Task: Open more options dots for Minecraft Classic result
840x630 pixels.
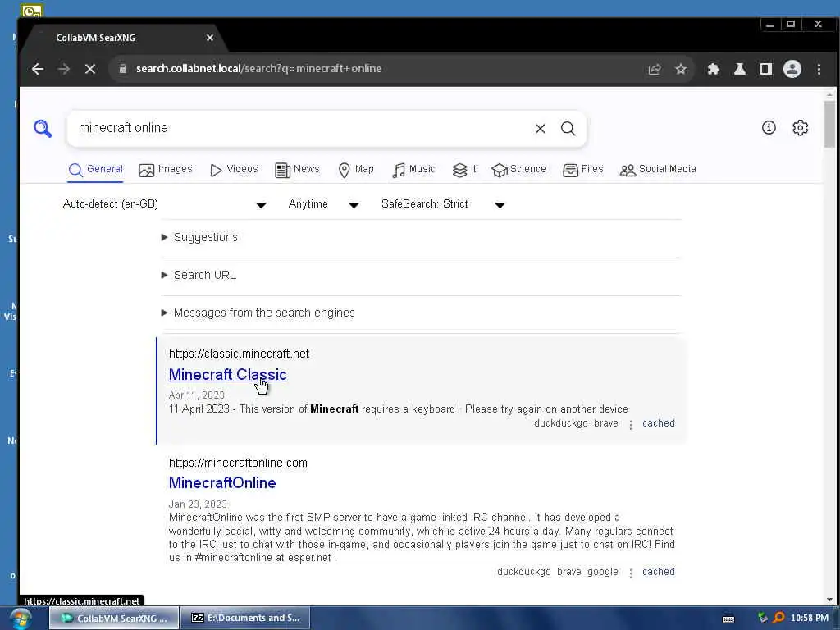Action: tap(631, 425)
